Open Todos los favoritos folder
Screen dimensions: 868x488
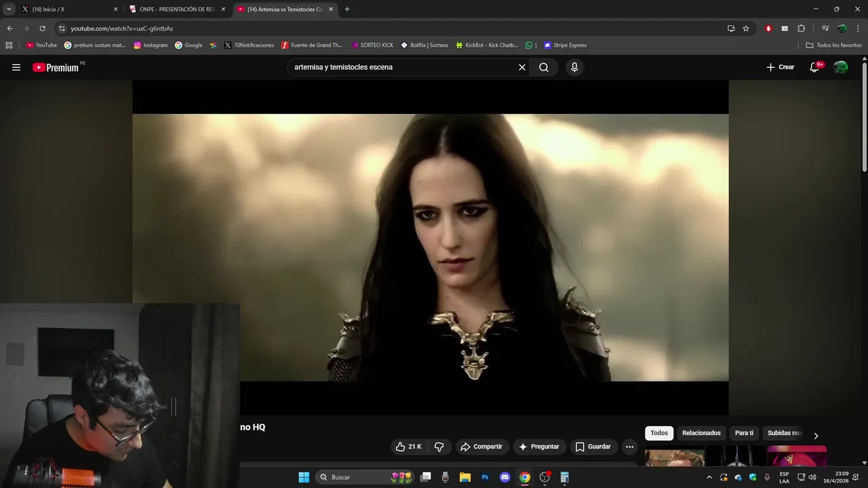tap(833, 45)
